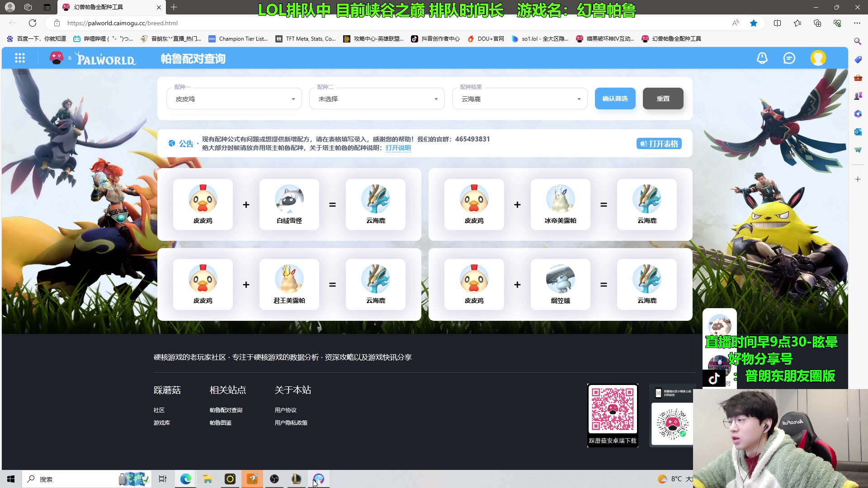
Task: Open the chat message icon in header
Action: tap(789, 58)
